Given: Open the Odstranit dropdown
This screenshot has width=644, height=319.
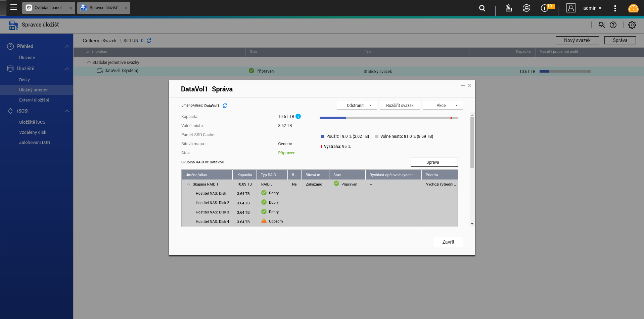Looking at the screenshot, I should tap(357, 106).
